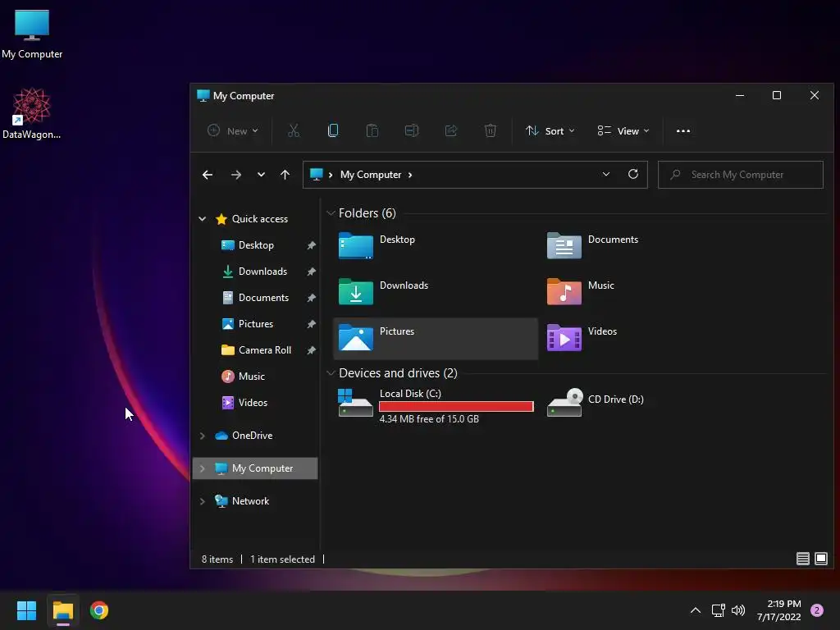The height and width of the screenshot is (630, 840).
Task: Open the Windows Start menu
Action: pyautogui.click(x=26, y=610)
